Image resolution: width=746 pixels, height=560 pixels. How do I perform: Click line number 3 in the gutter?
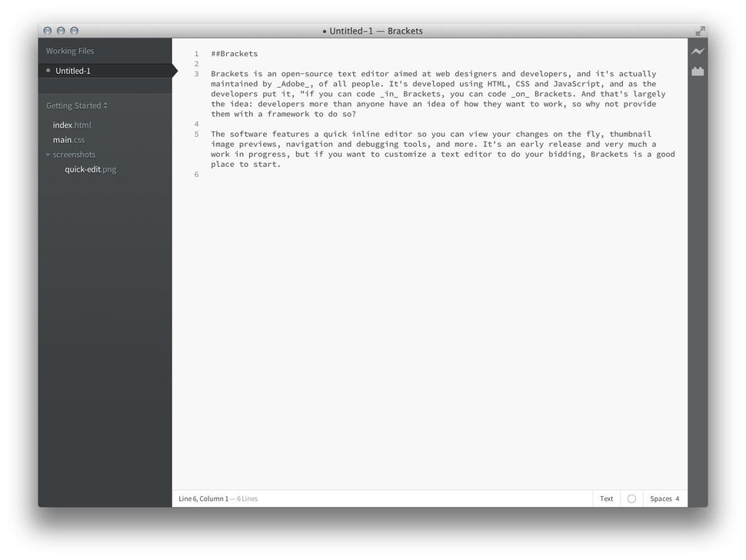[197, 73]
